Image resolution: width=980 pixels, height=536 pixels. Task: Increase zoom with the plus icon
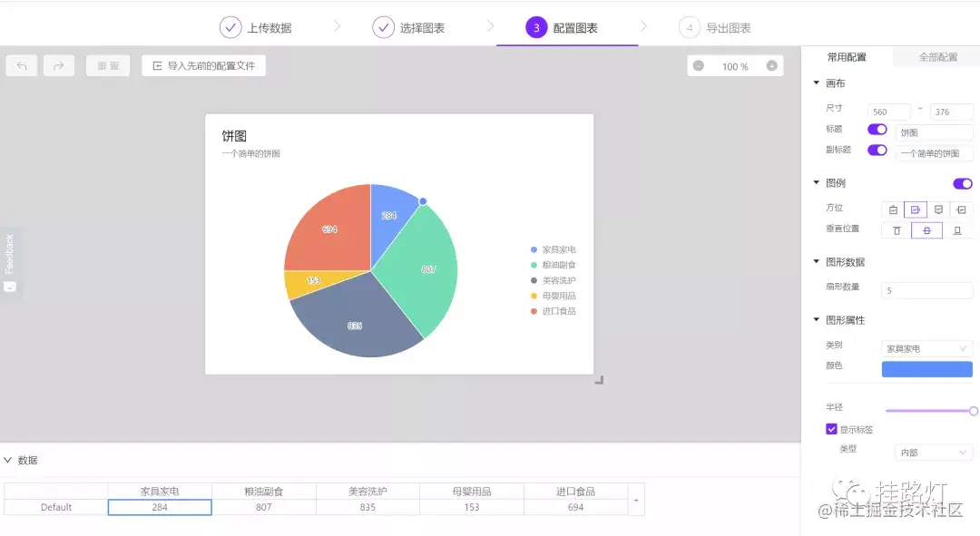pyautogui.click(x=772, y=65)
